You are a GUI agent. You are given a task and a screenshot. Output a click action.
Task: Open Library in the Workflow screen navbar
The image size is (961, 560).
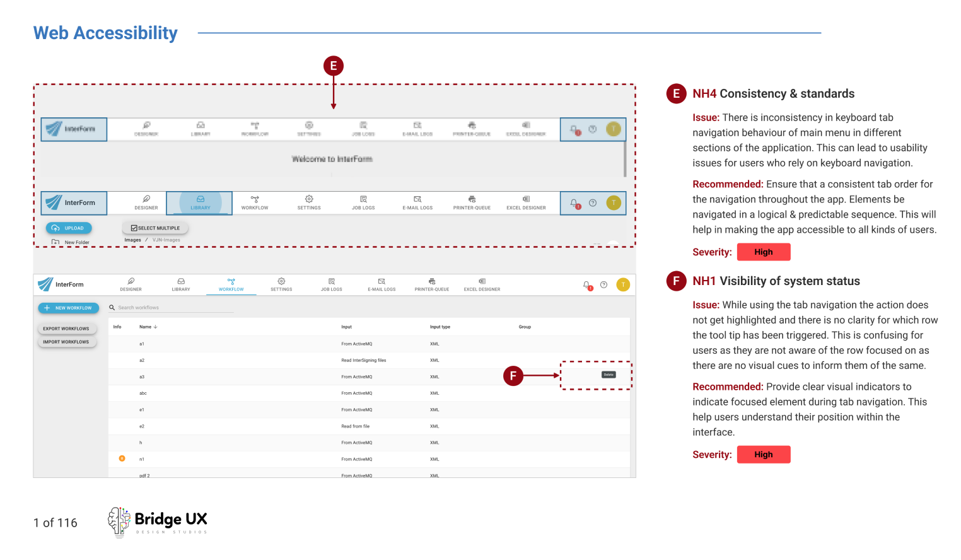point(181,284)
